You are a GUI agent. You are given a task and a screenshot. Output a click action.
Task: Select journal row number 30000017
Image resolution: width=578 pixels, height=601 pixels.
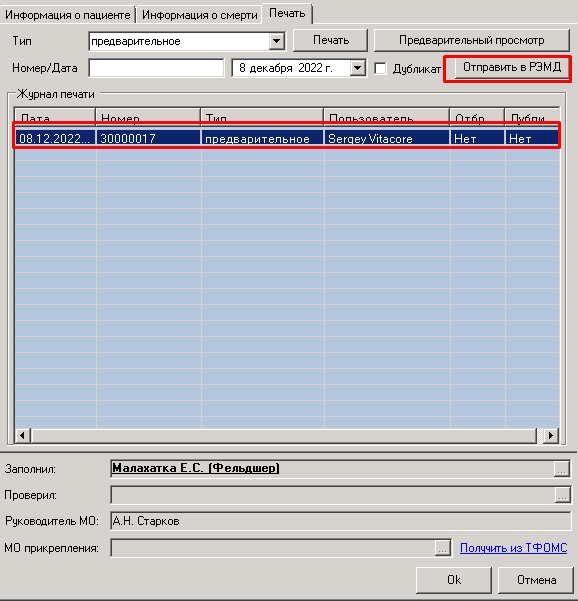tap(287, 138)
